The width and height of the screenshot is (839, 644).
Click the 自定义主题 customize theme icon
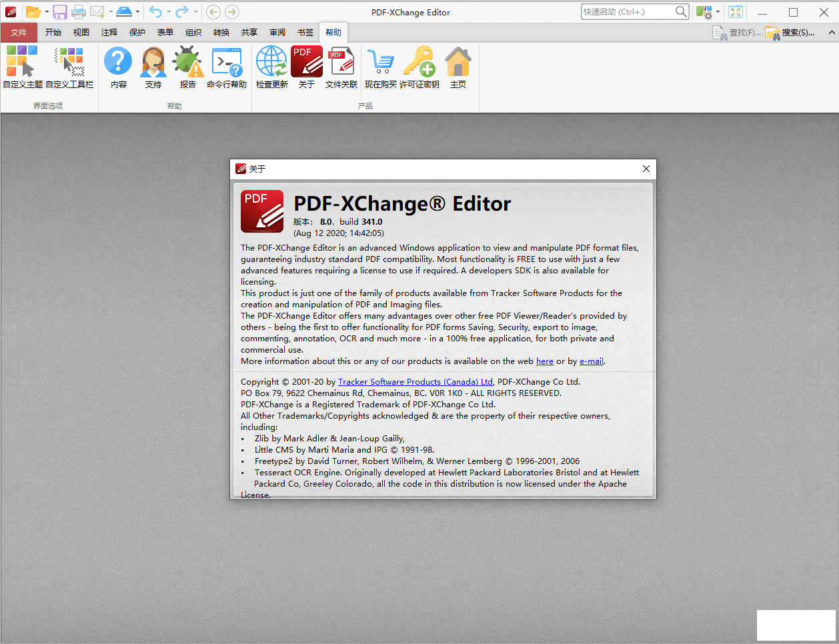pyautogui.click(x=22, y=67)
